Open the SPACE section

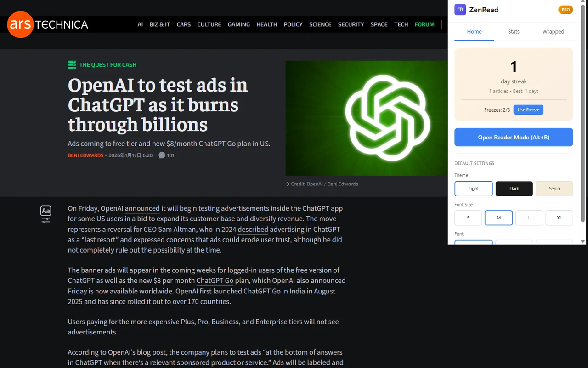tap(379, 24)
